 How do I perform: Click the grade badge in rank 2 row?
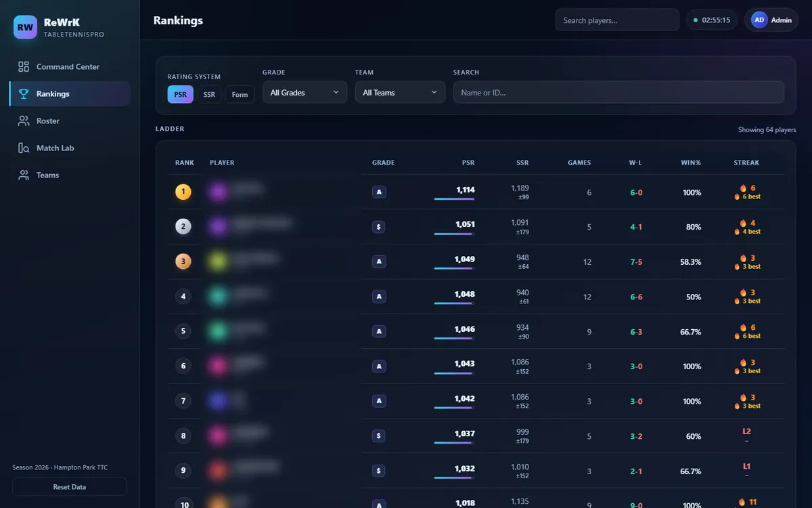379,227
